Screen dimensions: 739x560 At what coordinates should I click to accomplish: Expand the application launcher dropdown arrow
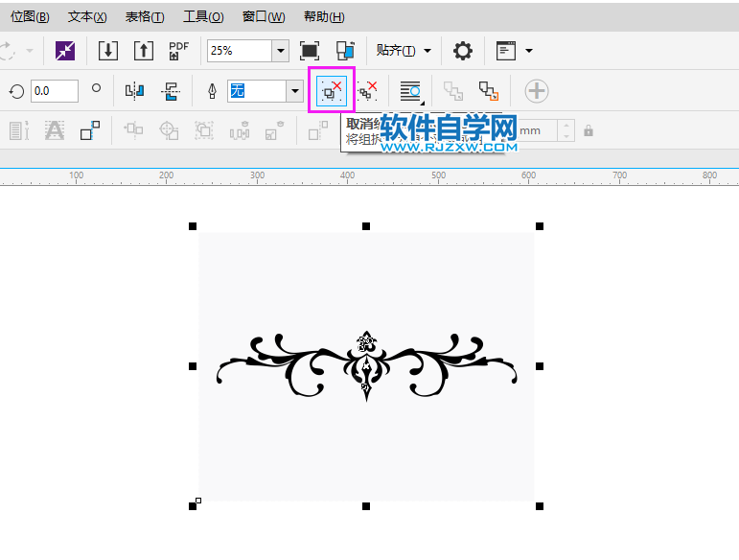[529, 51]
